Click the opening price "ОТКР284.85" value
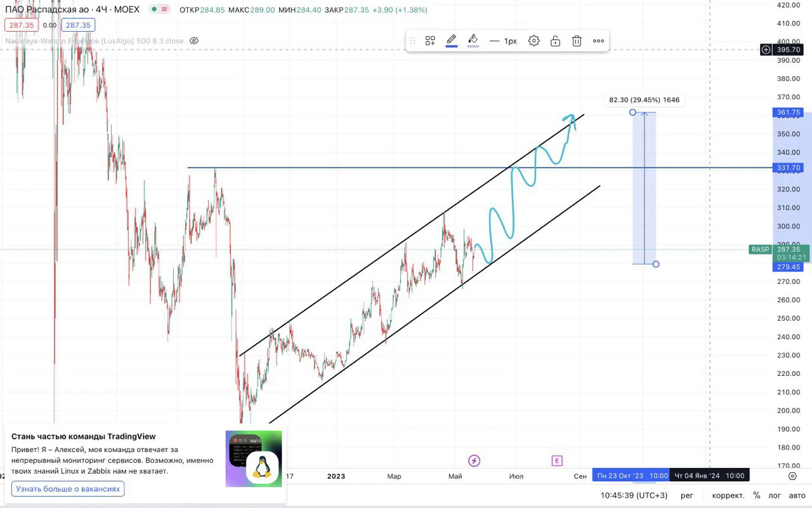Screen dimensions: 812x508 (202, 10)
